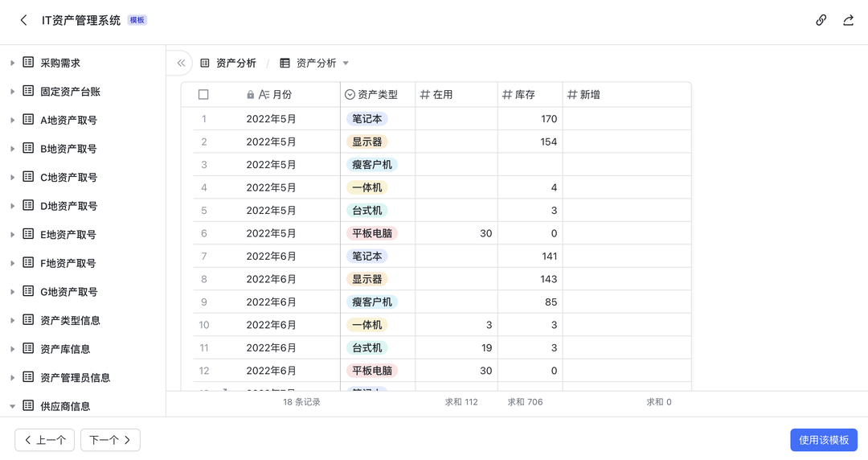Image resolution: width=868 pixels, height=460 pixels.
Task: Open the 资产库信息 table
Action: click(65, 349)
